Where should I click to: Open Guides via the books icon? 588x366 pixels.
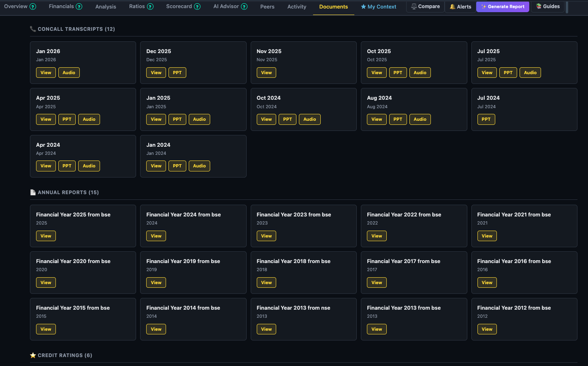[539, 6]
